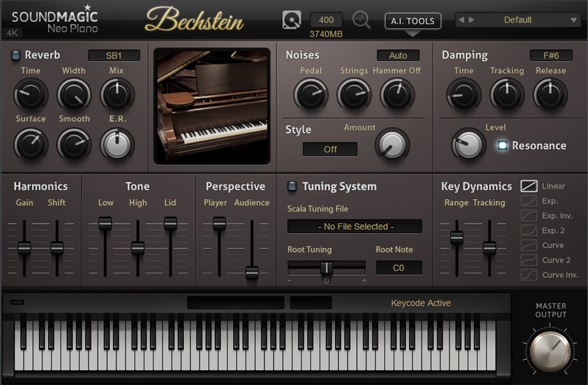
Task: Click the Bechstein logo title
Action: (194, 21)
